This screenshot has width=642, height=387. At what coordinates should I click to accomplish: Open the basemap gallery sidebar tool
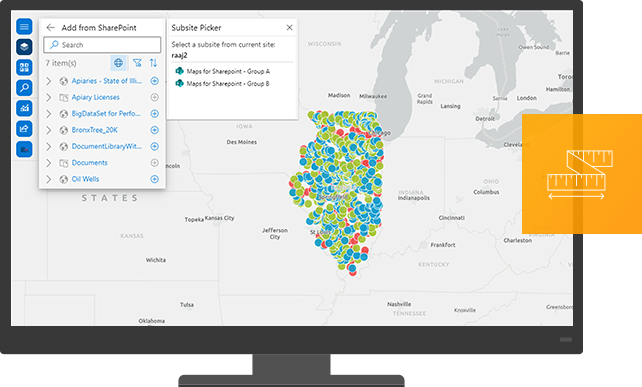[x=24, y=67]
